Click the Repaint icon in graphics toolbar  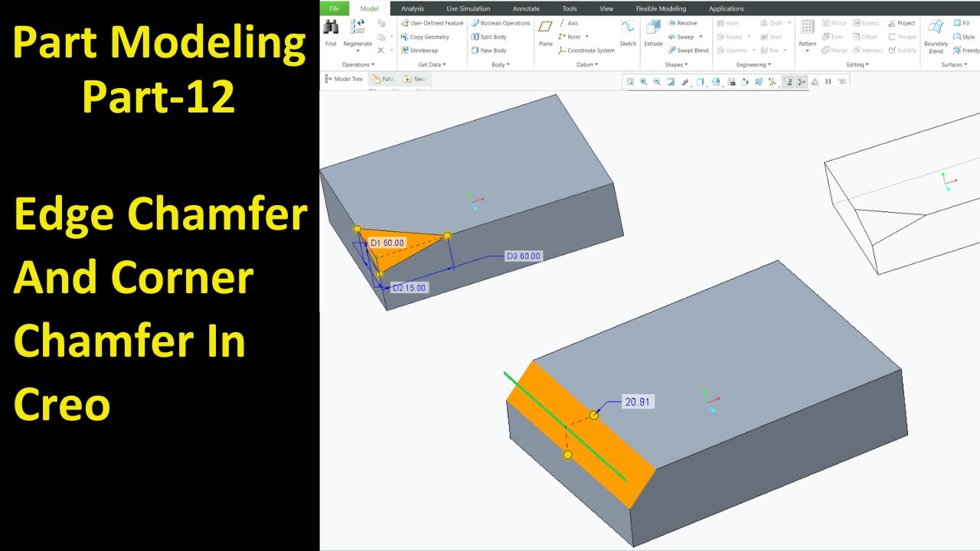click(671, 81)
